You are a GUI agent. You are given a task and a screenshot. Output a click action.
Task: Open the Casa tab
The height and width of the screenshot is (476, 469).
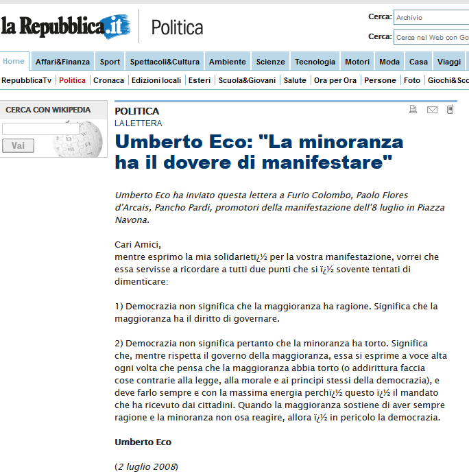[x=418, y=62]
